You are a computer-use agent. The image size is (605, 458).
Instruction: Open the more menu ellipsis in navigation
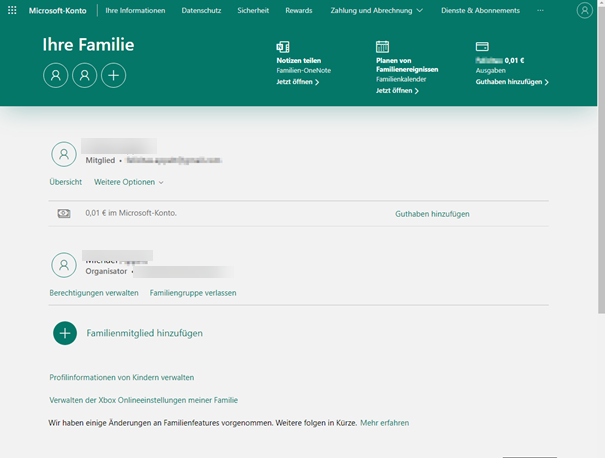[x=540, y=10]
